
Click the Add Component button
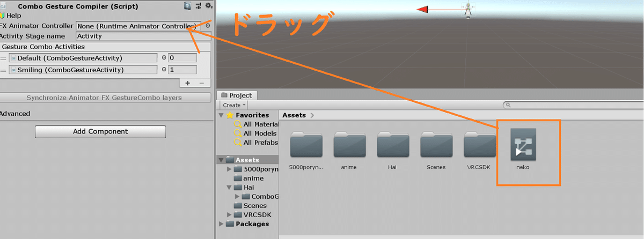tap(100, 131)
